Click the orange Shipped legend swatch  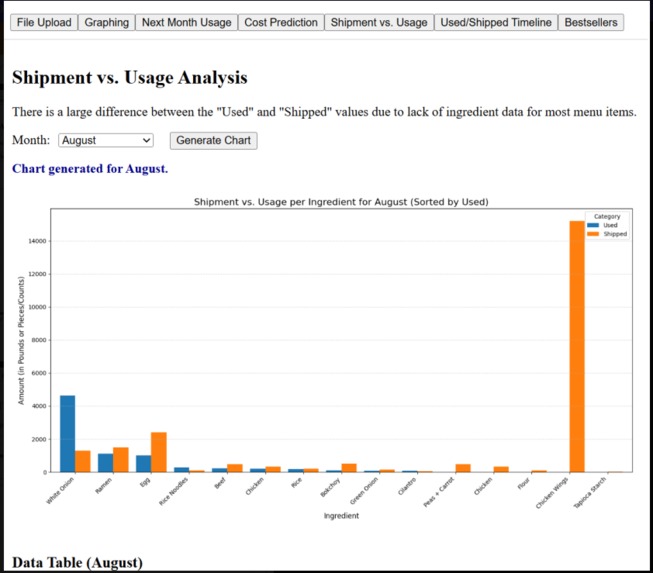(593, 234)
